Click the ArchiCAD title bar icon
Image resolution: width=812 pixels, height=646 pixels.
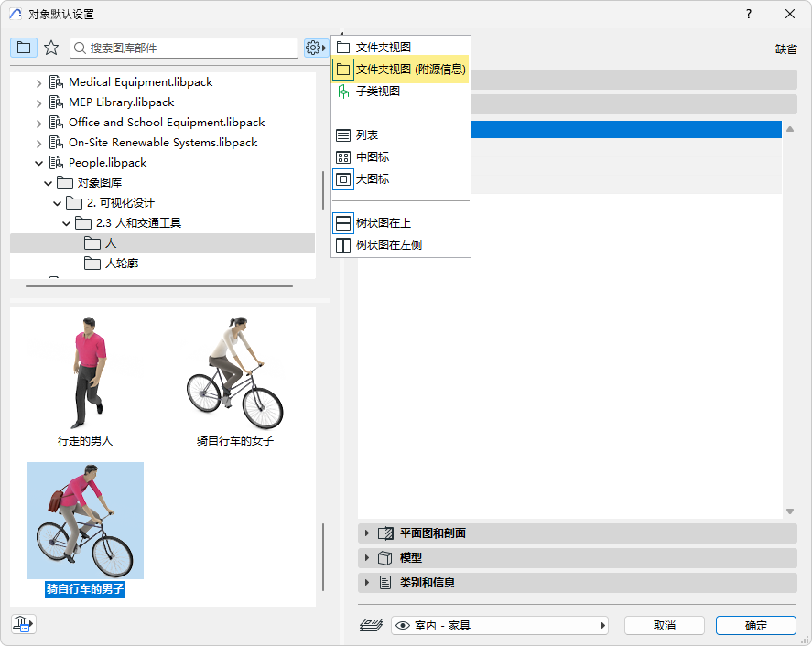coord(16,14)
